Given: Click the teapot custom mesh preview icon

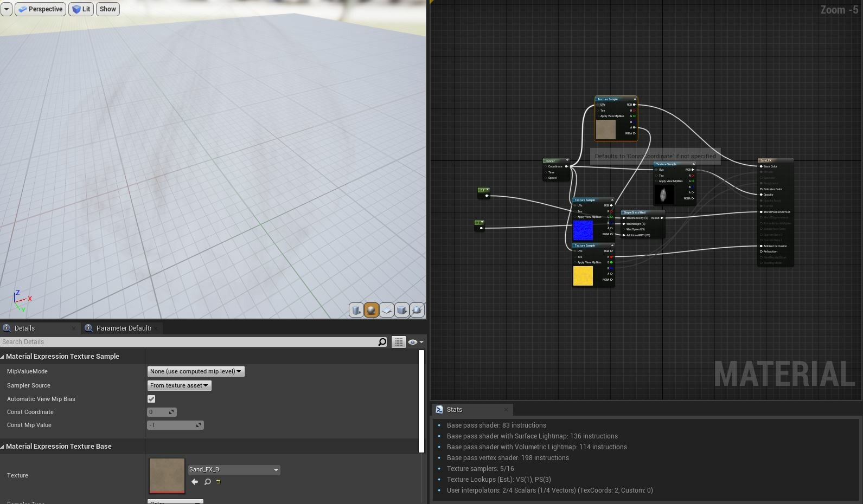Looking at the screenshot, I should 417,310.
